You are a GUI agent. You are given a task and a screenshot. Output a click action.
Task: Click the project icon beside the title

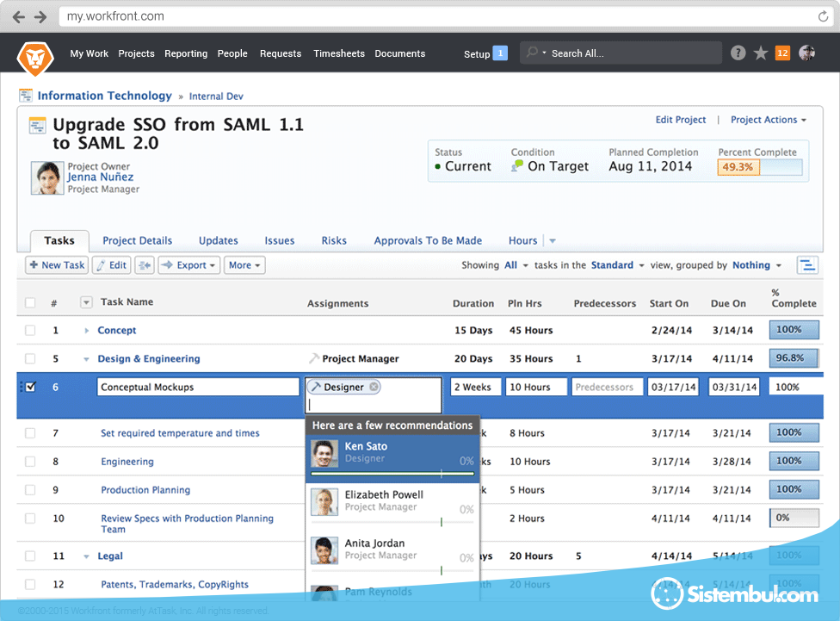[x=37, y=126]
